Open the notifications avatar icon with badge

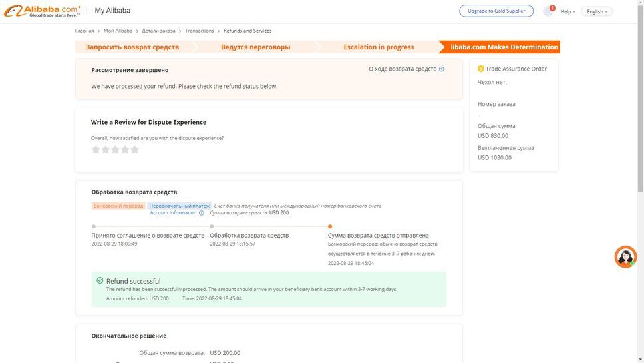(548, 11)
